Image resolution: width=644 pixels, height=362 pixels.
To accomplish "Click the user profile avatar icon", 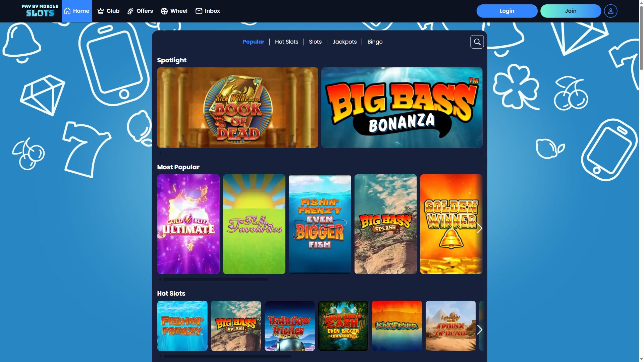I will 610,11.
